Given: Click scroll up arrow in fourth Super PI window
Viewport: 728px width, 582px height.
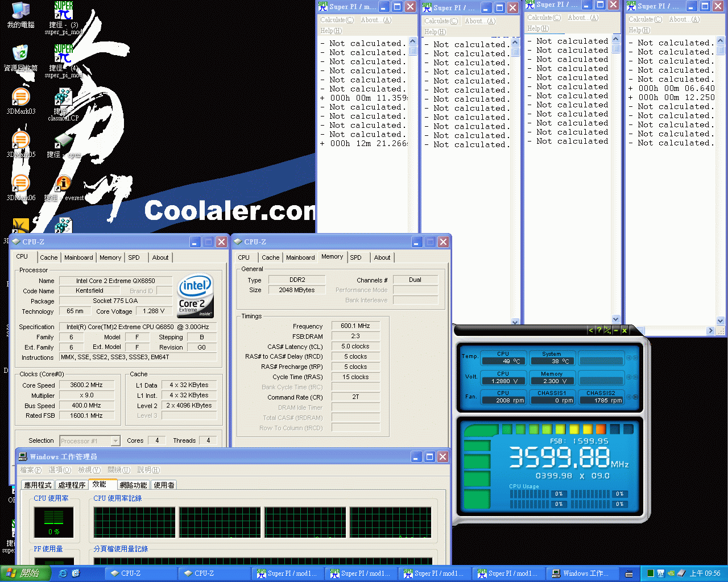Looking at the screenshot, I should click(721, 41).
